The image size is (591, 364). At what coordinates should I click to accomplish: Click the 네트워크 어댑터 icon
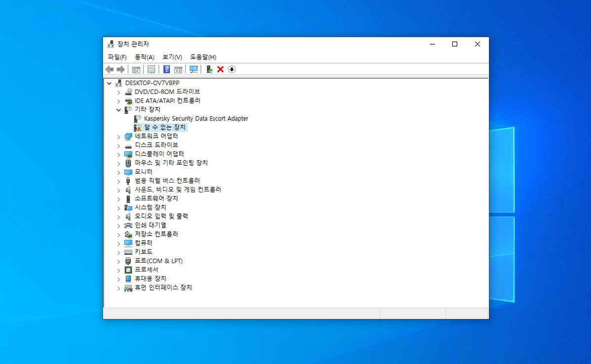coord(129,136)
